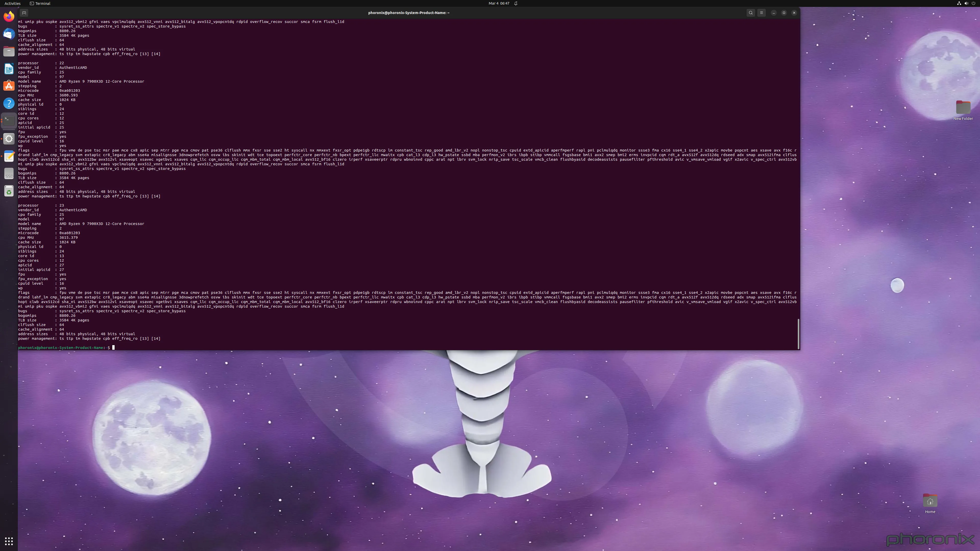
Task: Launch LibreOffice Writer from the dock
Action: tap(9, 68)
